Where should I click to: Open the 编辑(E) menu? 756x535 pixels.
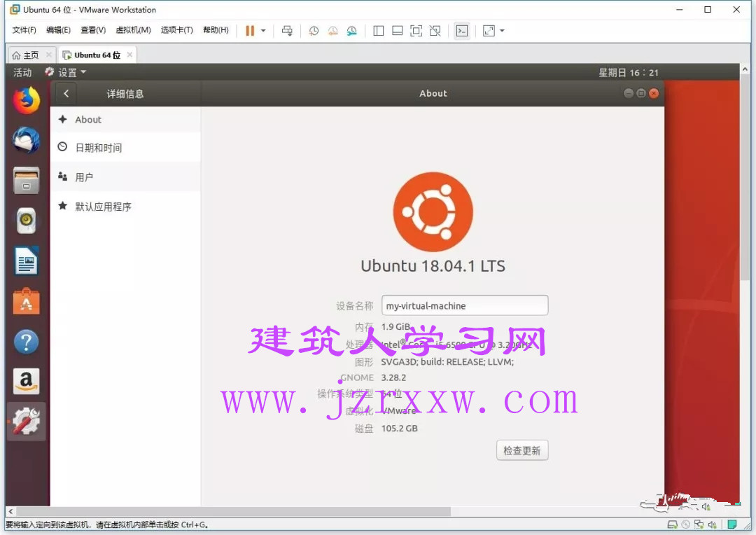(x=58, y=30)
